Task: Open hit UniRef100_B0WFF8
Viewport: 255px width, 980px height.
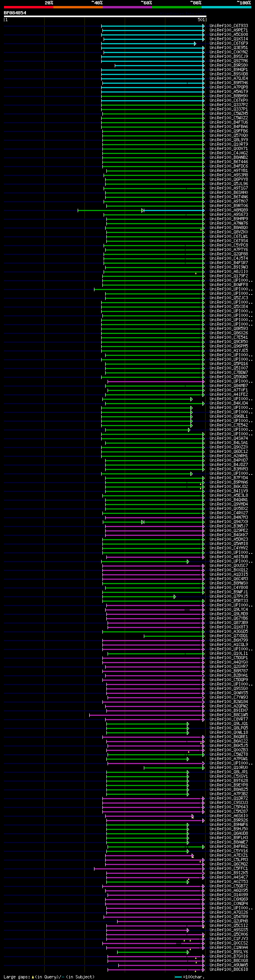Action: pyautogui.click(x=229, y=285)
